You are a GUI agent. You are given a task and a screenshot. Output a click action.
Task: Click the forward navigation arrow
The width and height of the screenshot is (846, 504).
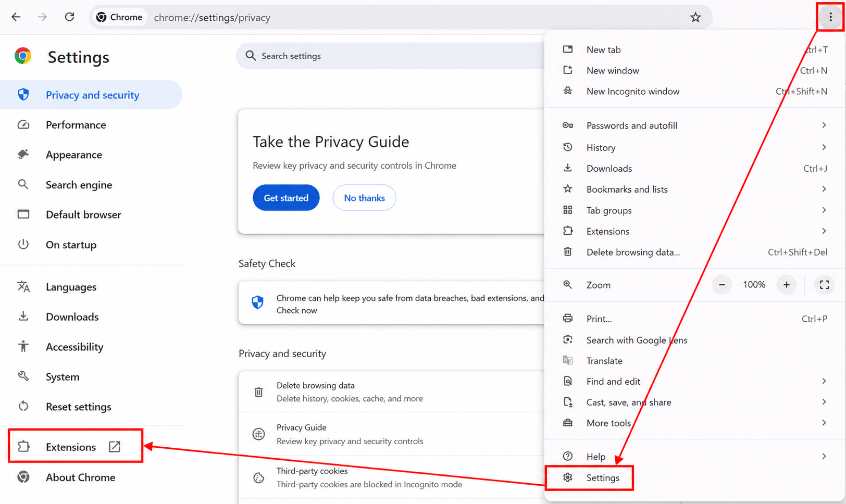point(42,17)
